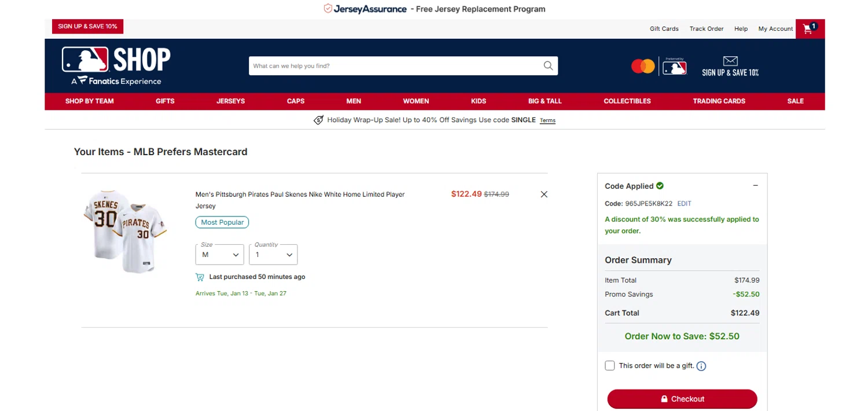This screenshot has width=868, height=411.
Task: Open the Kids menu
Action: (479, 101)
